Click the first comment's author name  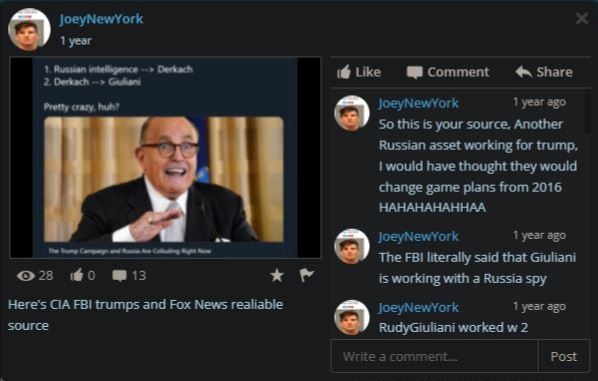[418, 103]
